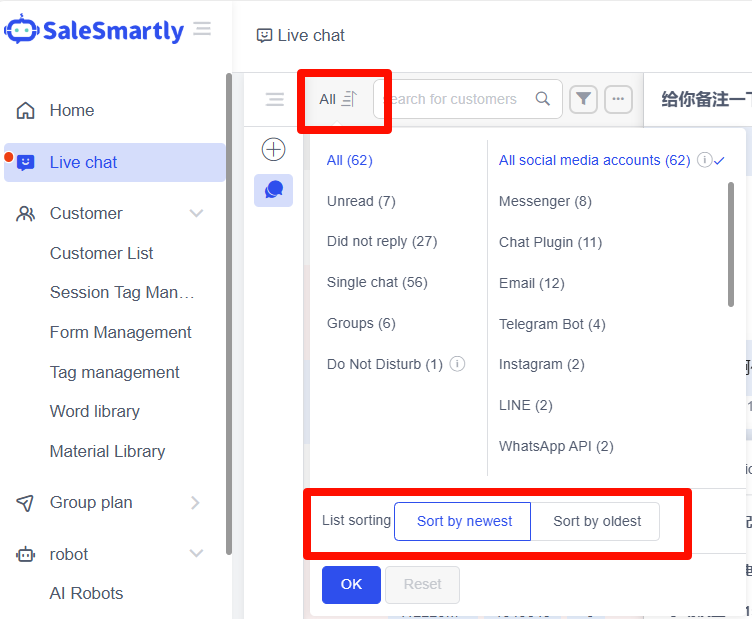Select Sort by newest option
The image size is (752, 619).
464,521
